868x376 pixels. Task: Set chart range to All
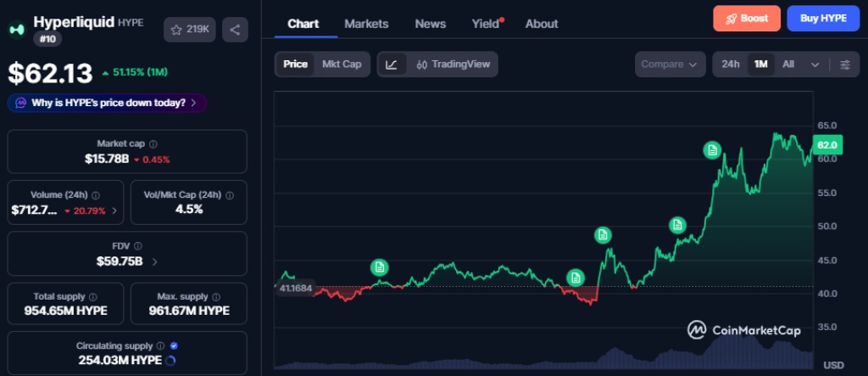(788, 65)
